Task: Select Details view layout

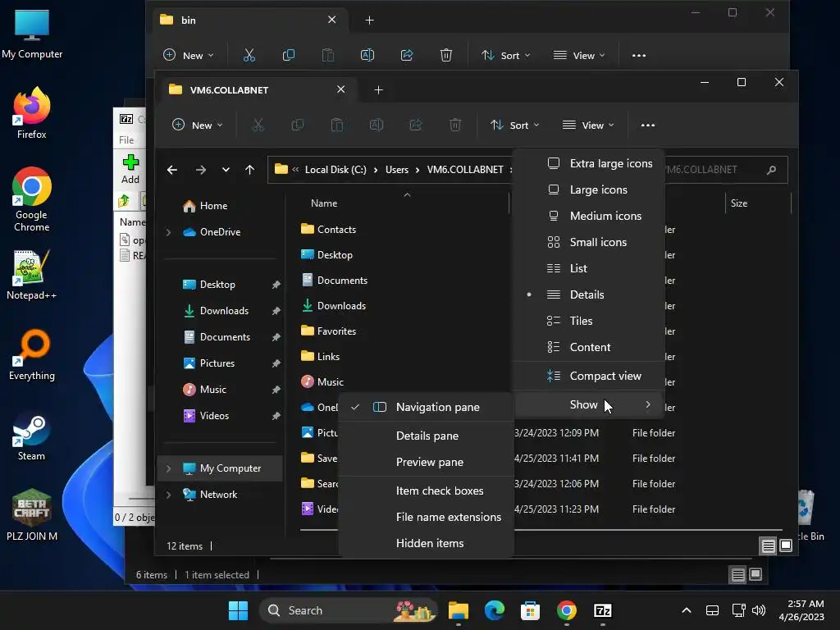Action: 589,294
